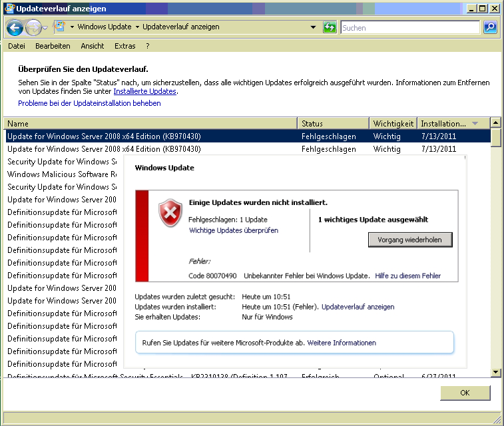
Task: Focus the Suchen search field
Action: click(410, 28)
